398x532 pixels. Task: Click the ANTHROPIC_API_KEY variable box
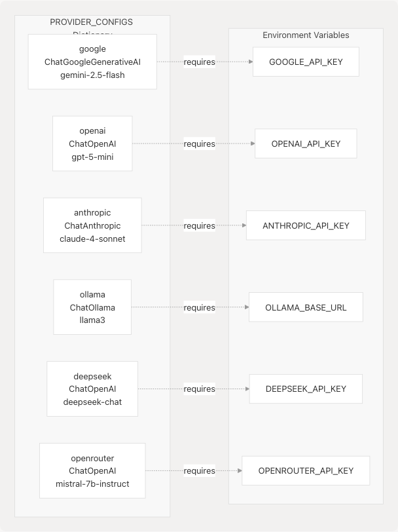pos(306,225)
